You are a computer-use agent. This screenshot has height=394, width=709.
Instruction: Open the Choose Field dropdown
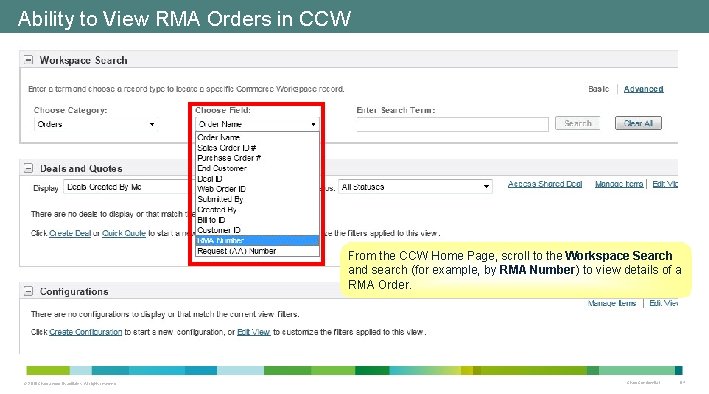tap(257, 124)
